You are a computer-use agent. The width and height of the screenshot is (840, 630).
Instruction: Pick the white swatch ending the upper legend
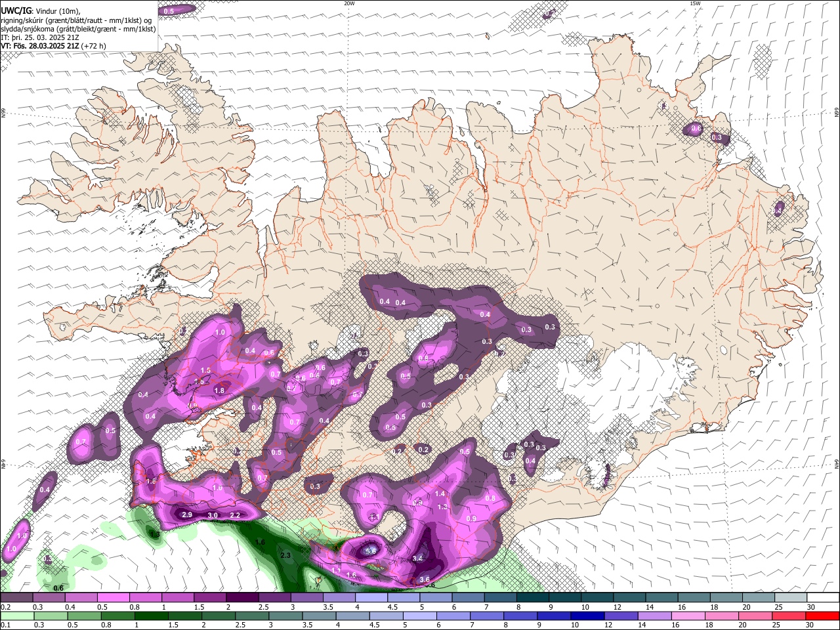point(823,598)
